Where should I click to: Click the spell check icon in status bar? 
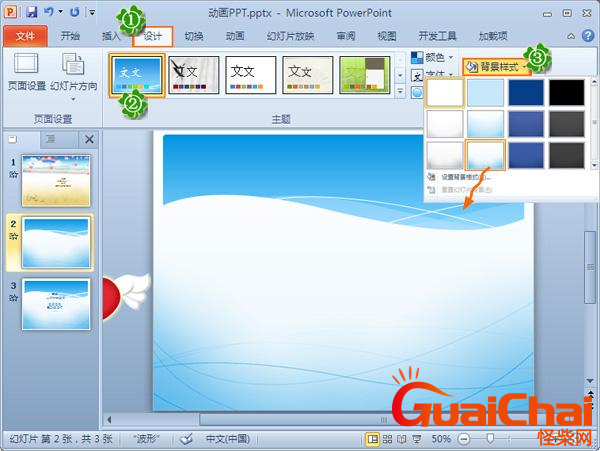[x=186, y=439]
